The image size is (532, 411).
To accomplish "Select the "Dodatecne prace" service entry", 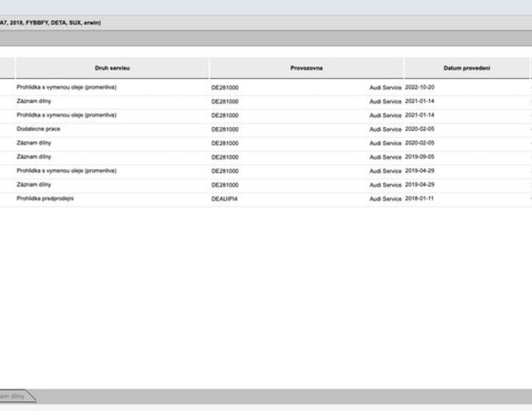I will coord(38,128).
